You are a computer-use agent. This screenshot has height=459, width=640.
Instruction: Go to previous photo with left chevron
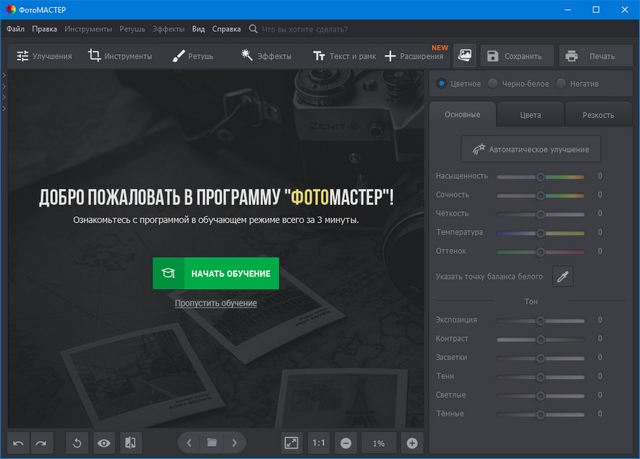click(189, 442)
